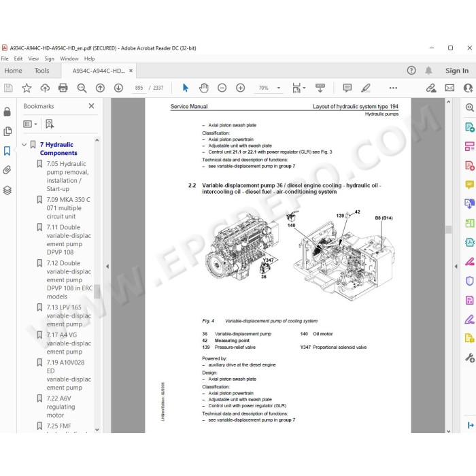Collapse the right tools pane arrow

point(456,267)
